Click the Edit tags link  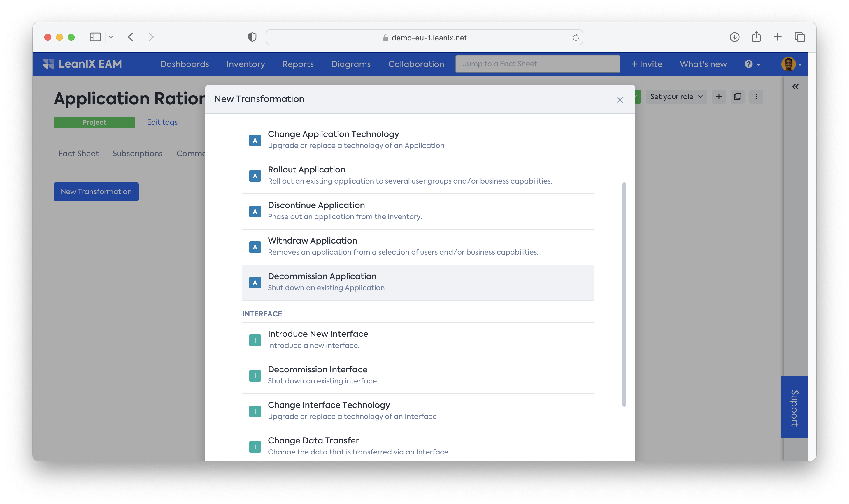pos(162,122)
